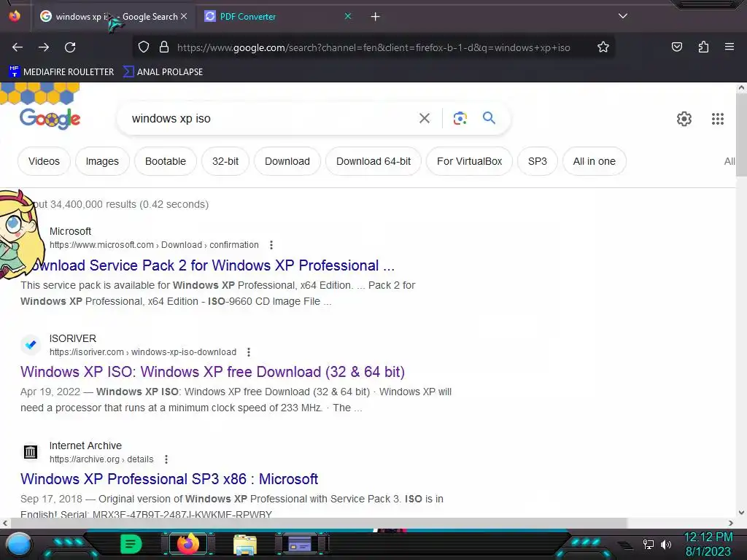The width and height of the screenshot is (747, 560).
Task: Select the For VirtualBox chip
Action: [x=469, y=161]
